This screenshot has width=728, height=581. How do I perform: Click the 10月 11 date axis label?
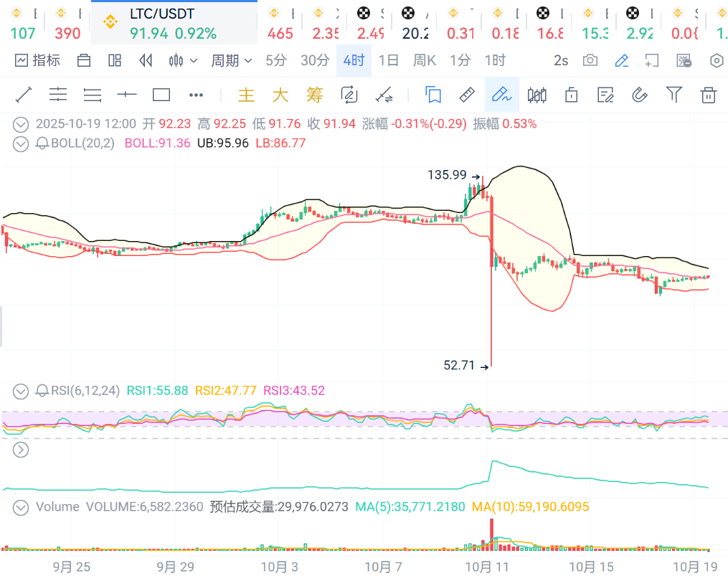(x=487, y=567)
